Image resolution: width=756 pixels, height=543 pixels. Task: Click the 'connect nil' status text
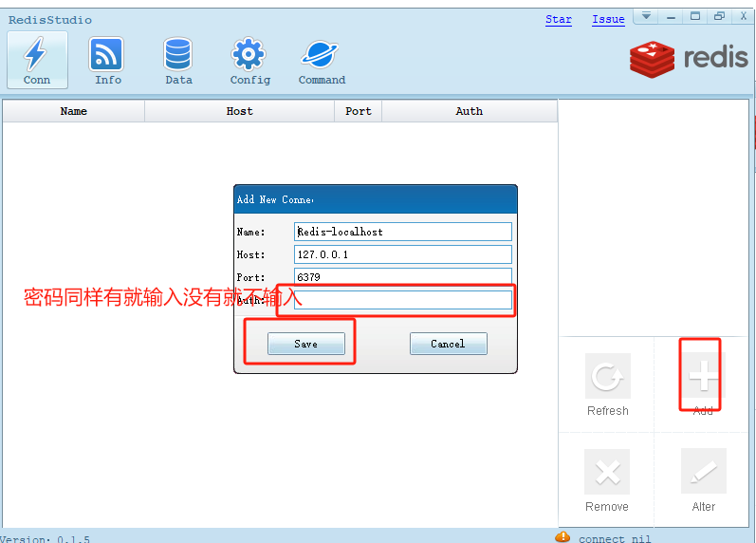coord(615,538)
